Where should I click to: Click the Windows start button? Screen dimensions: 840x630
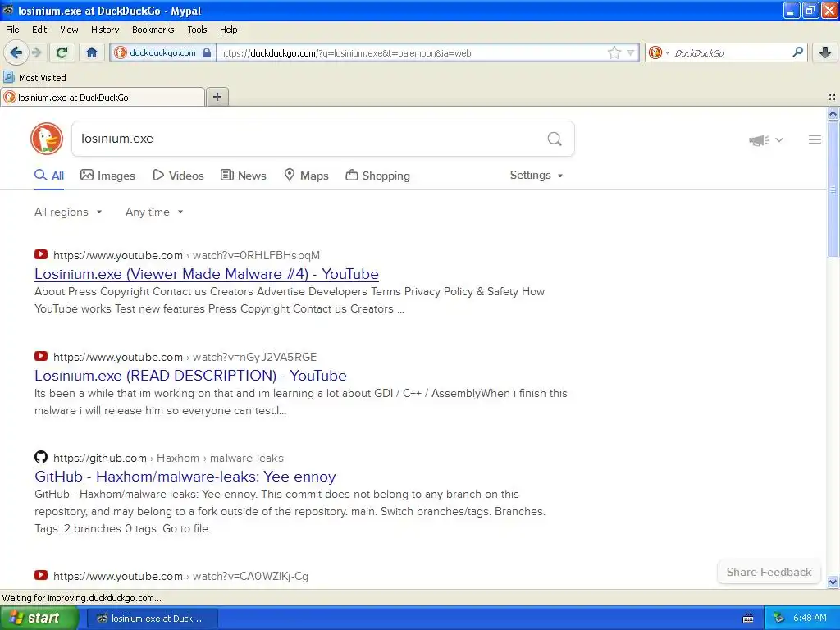pos(39,618)
